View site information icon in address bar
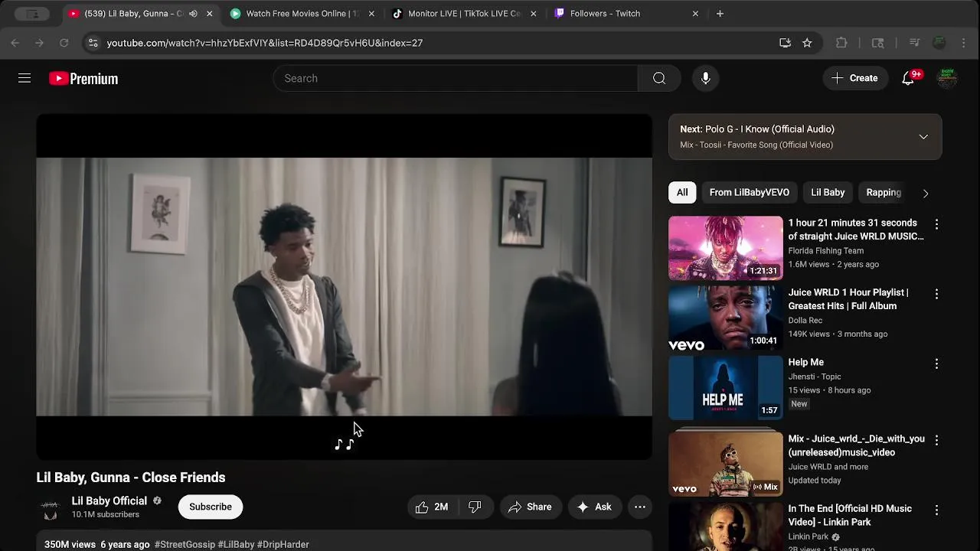 (93, 43)
